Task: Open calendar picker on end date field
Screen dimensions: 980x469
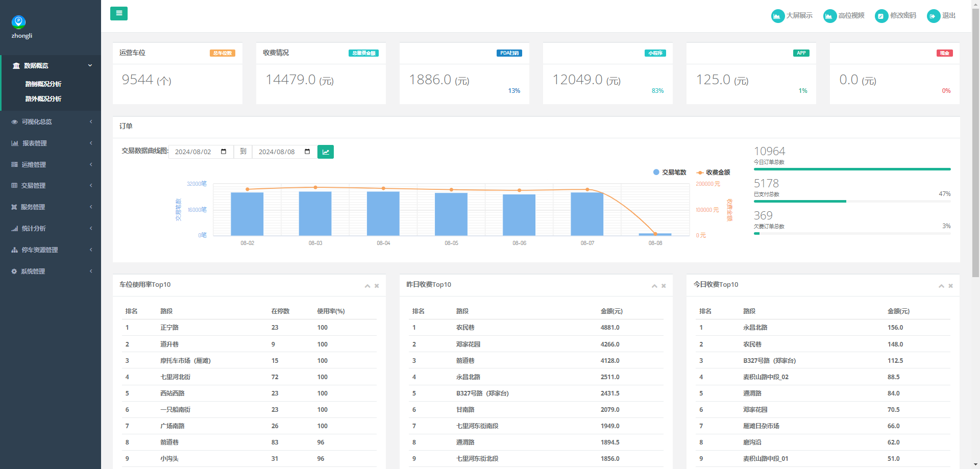Action: click(x=307, y=152)
